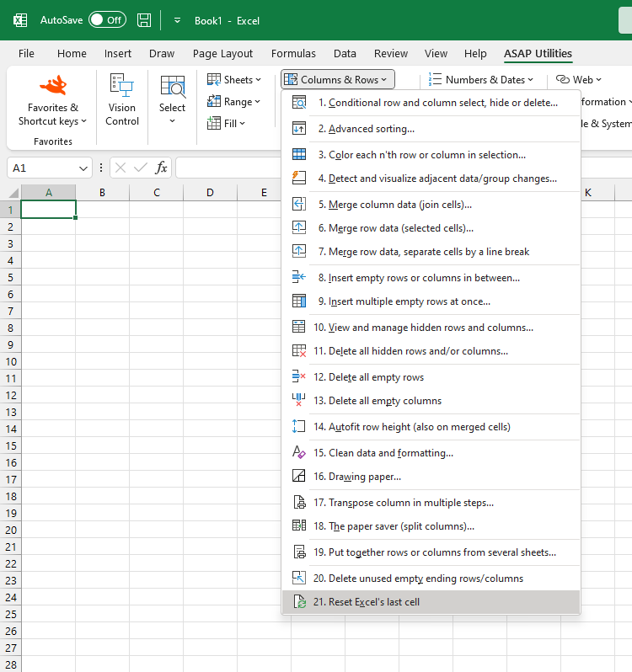The width and height of the screenshot is (632, 672).
Task: Click the Advanced sorting icon
Action: tap(299, 129)
